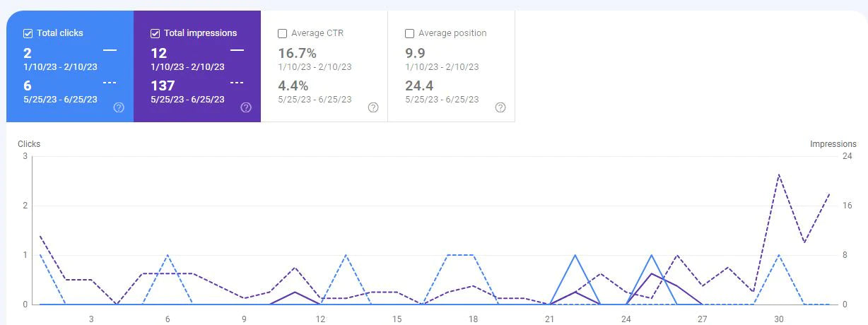Click the Impressions axis title
This screenshot has height=325, width=868.
click(x=833, y=144)
